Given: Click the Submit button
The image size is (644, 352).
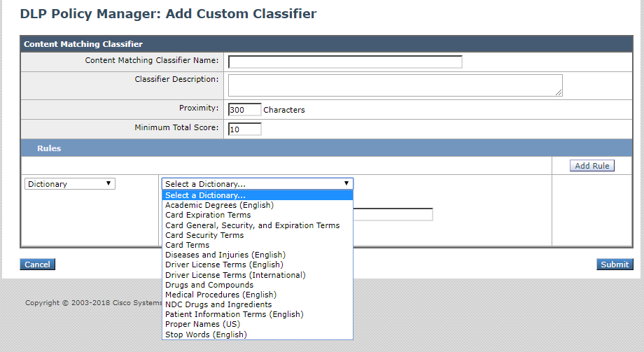Looking at the screenshot, I should point(615,264).
